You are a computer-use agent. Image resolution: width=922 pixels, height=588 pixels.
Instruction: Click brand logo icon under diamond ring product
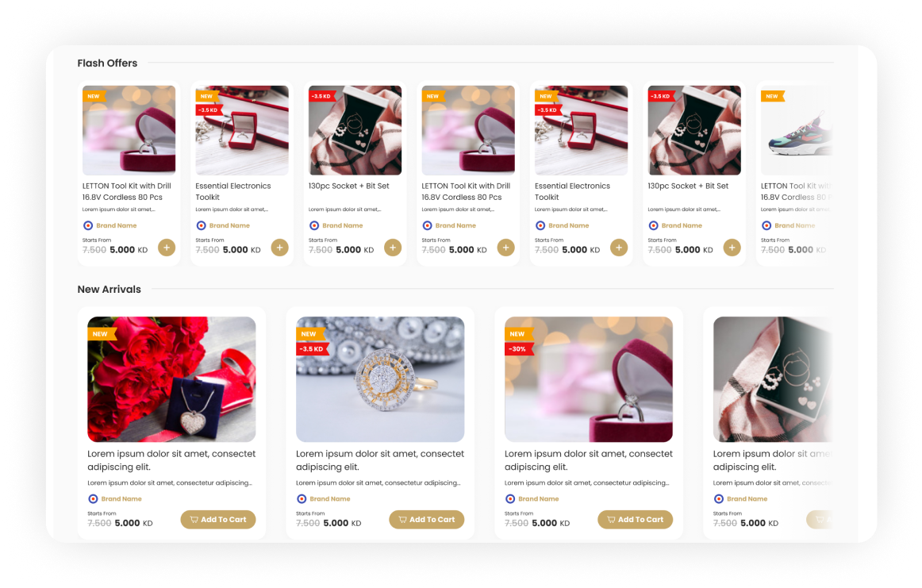(x=302, y=498)
